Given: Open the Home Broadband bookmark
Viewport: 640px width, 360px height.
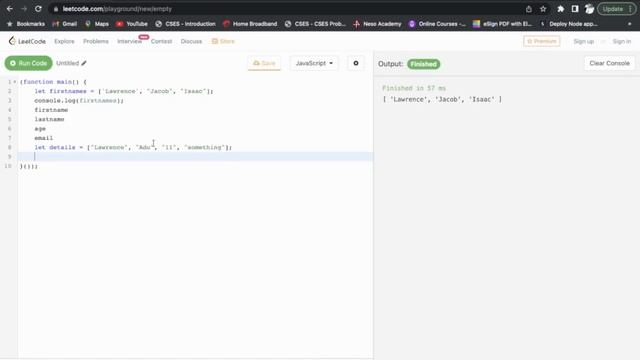Looking at the screenshot, I should click(250, 24).
